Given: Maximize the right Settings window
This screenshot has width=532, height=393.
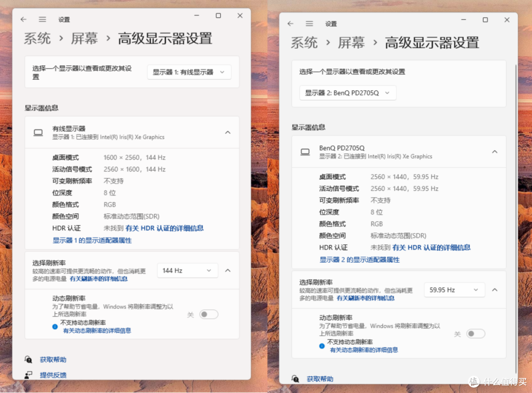Looking at the screenshot, I should [x=485, y=20].
